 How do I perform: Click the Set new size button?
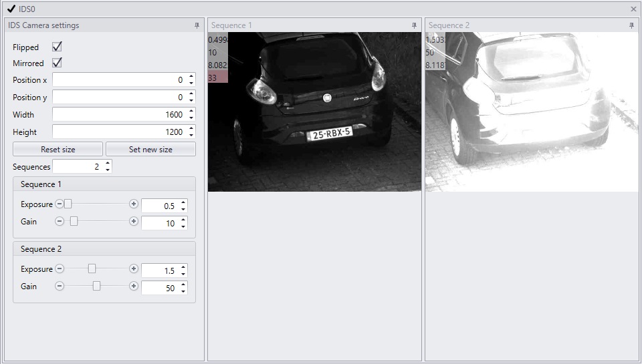coord(150,150)
